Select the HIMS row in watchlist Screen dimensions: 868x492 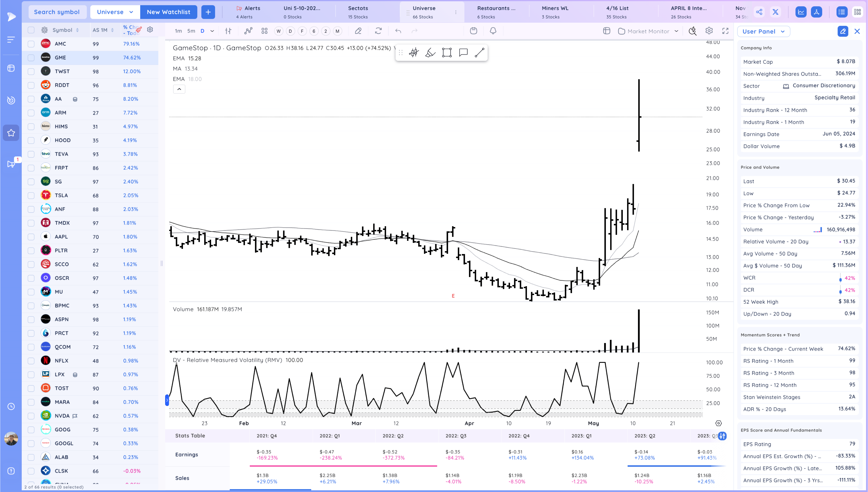click(90, 127)
